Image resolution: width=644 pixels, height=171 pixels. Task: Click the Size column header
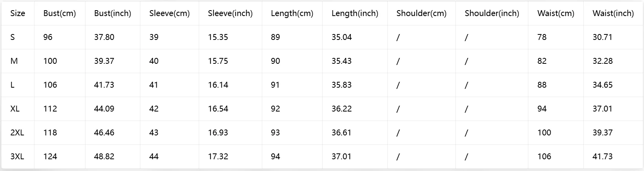pyautogui.click(x=18, y=13)
